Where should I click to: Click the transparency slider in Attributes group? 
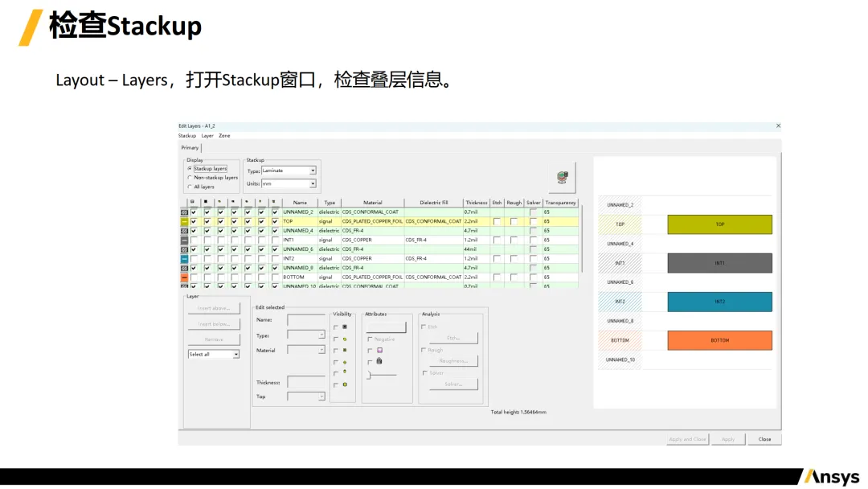click(x=382, y=375)
